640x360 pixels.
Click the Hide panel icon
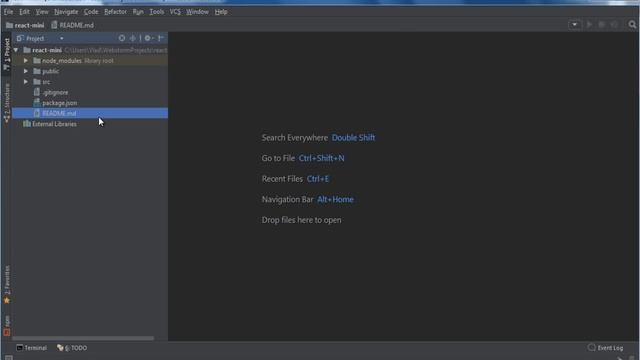pos(161,38)
